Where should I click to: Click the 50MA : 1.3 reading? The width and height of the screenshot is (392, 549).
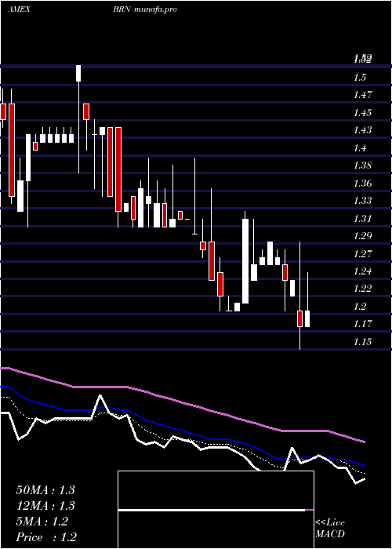(45, 490)
